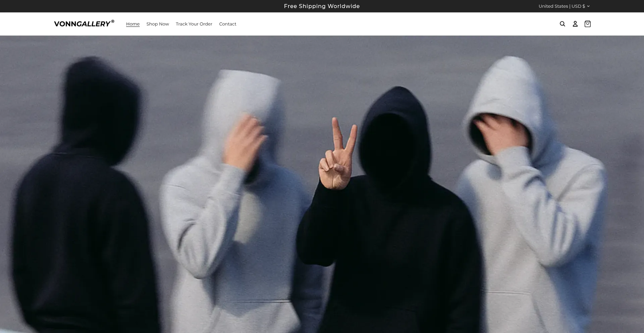Expand the United States | USD $ selector
The image size is (644, 333).
click(x=564, y=6)
